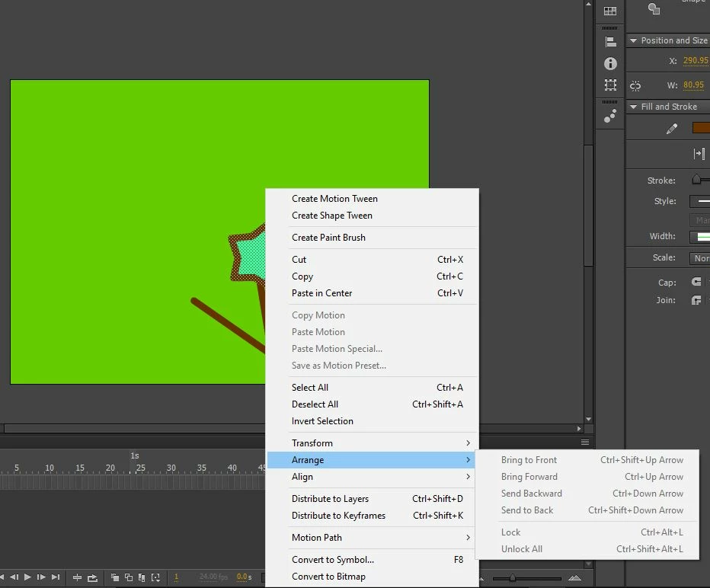Click the Stroke size slider handle

(x=696, y=179)
